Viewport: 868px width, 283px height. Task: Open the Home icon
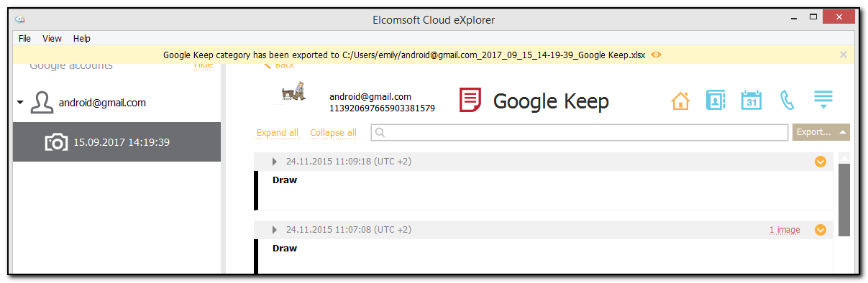coord(680,101)
